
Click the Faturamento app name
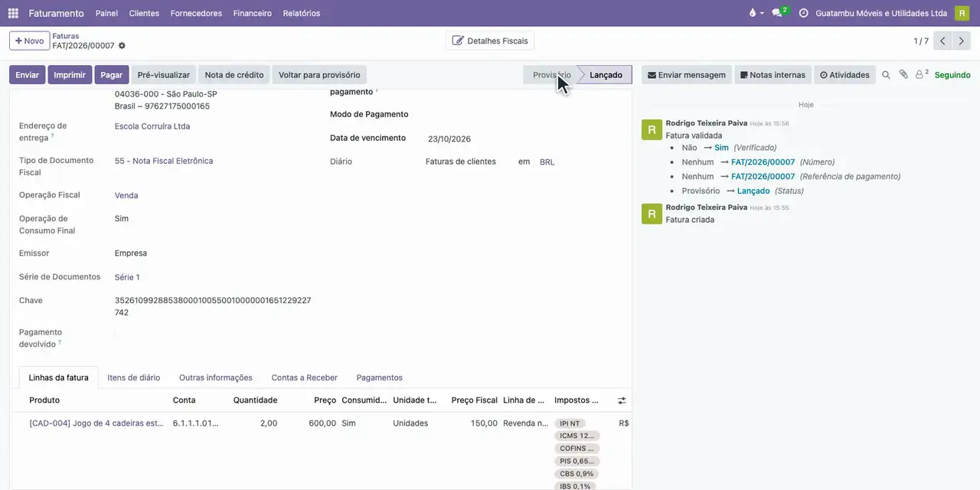pyautogui.click(x=56, y=13)
